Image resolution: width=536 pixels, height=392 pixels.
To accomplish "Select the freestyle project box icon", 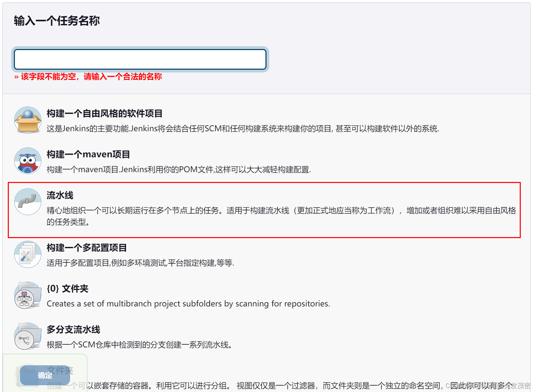I will [x=28, y=120].
